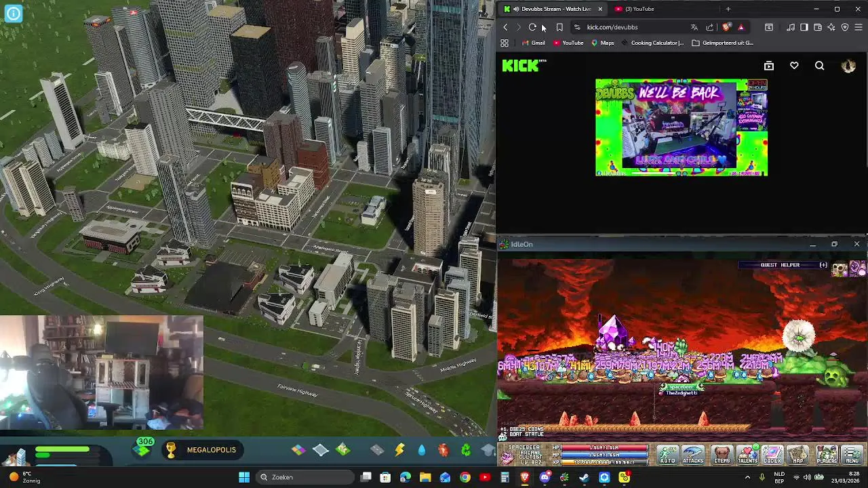Select the roads tool icon
868x488 pixels.
377,449
